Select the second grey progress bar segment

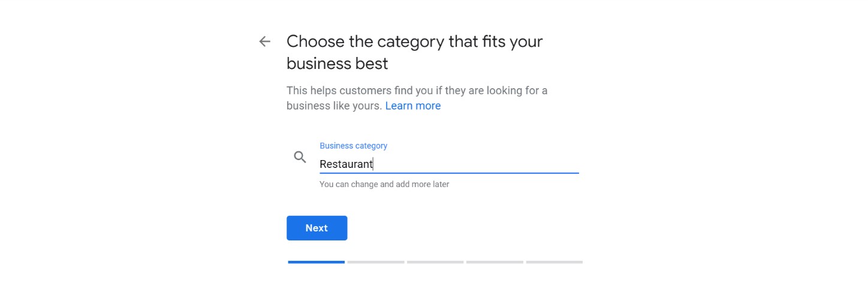(376, 262)
